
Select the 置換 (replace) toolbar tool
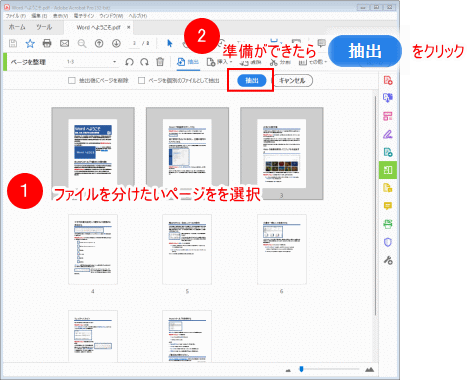tap(250, 62)
